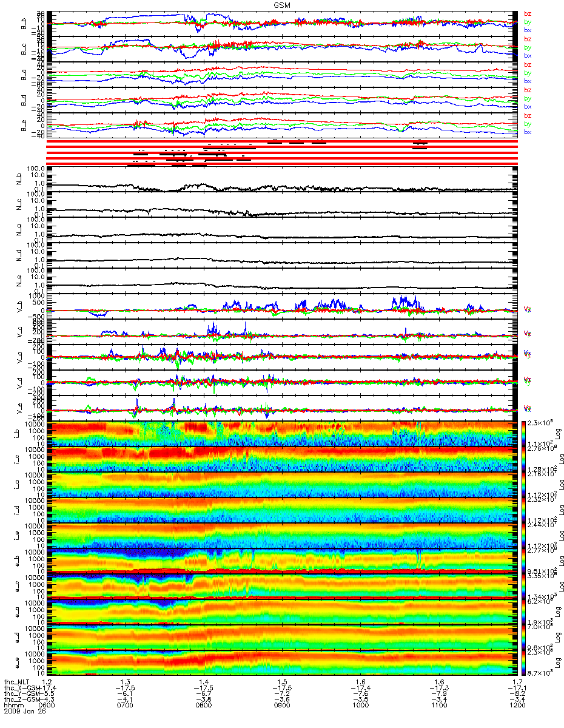Select the B_b panel axis label
The height and width of the screenshot is (728, 564).
[23, 24]
